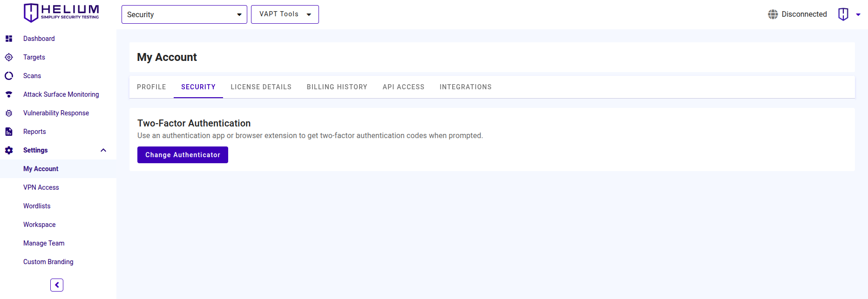Image resolution: width=868 pixels, height=299 pixels.
Task: Open the Manage Team page
Action: point(44,243)
